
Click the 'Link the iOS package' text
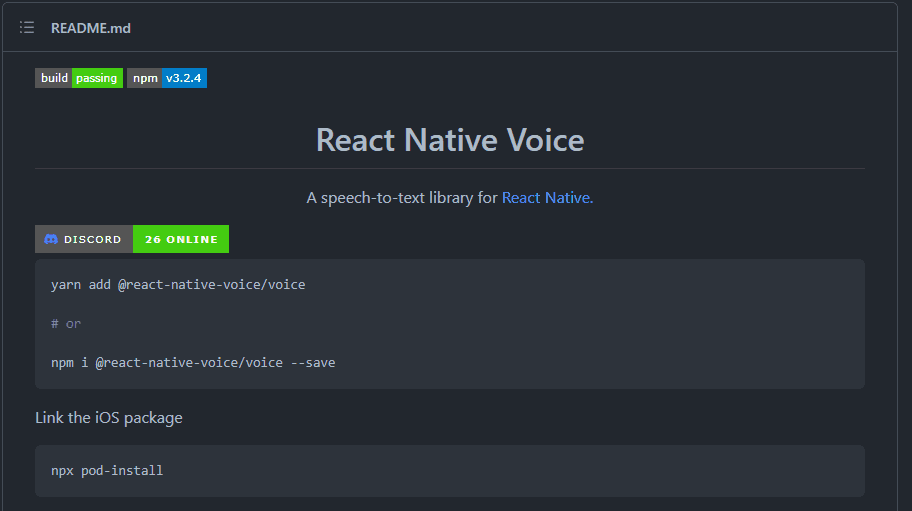109,417
